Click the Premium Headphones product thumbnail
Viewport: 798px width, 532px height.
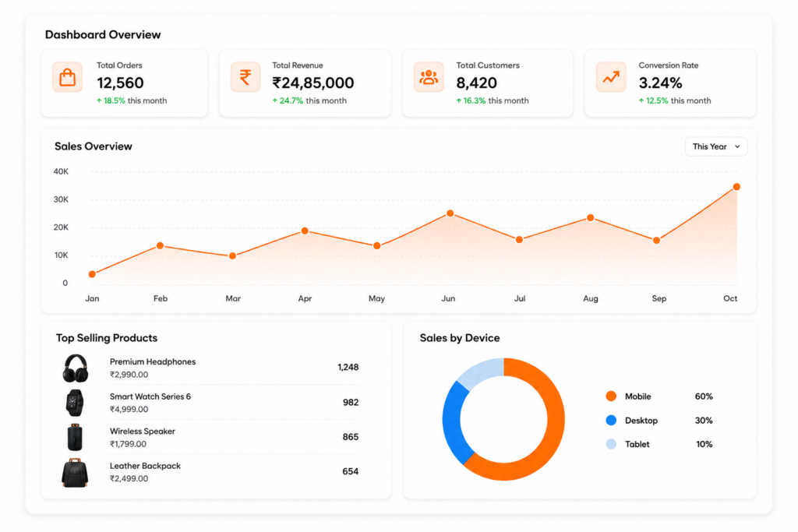76,368
